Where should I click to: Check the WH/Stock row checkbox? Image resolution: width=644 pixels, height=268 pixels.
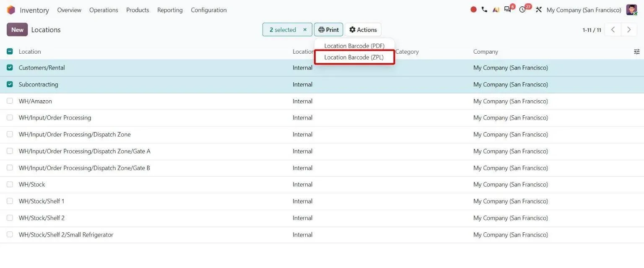(x=10, y=185)
